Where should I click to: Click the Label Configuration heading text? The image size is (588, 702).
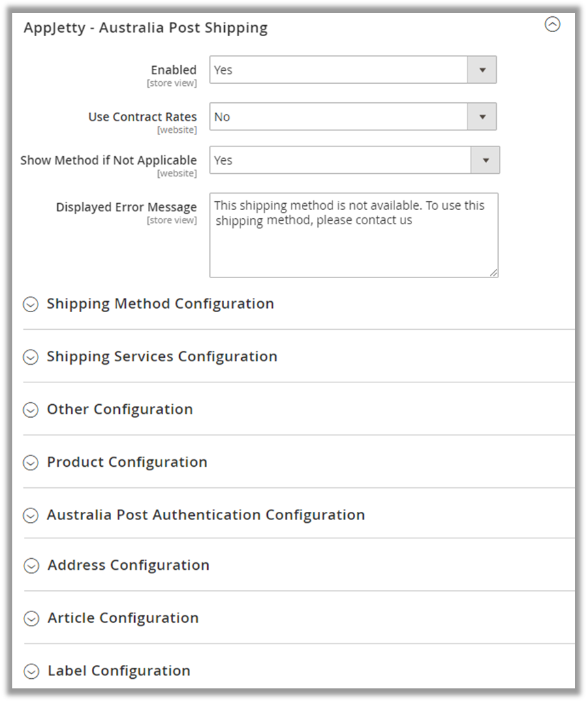pos(119,671)
